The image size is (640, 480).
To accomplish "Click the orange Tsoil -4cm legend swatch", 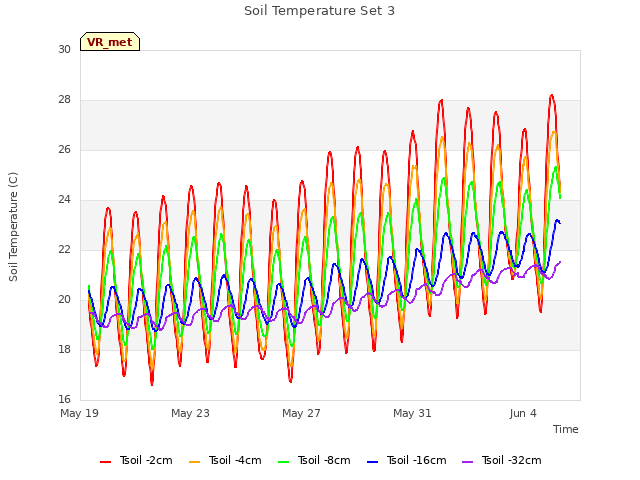I will (x=194, y=462).
